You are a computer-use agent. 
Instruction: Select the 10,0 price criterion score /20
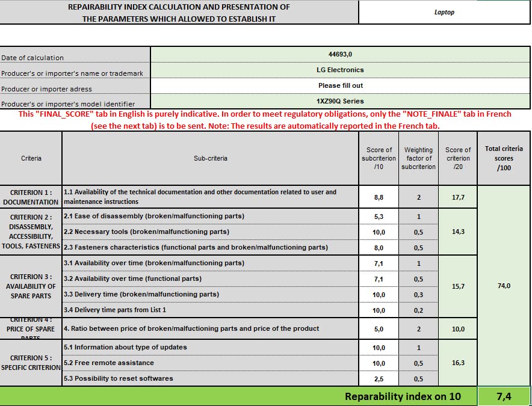pyautogui.click(x=458, y=329)
